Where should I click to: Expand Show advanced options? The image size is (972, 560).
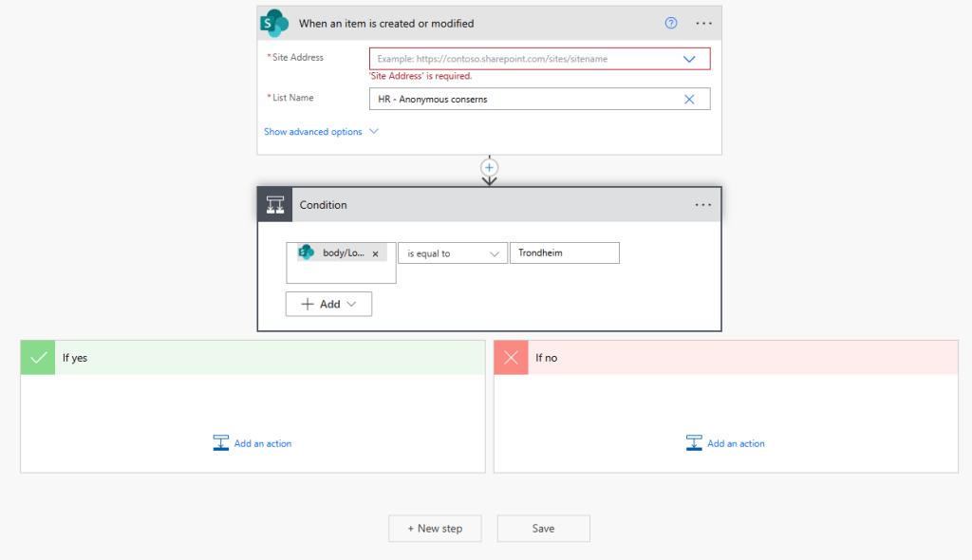tap(321, 132)
